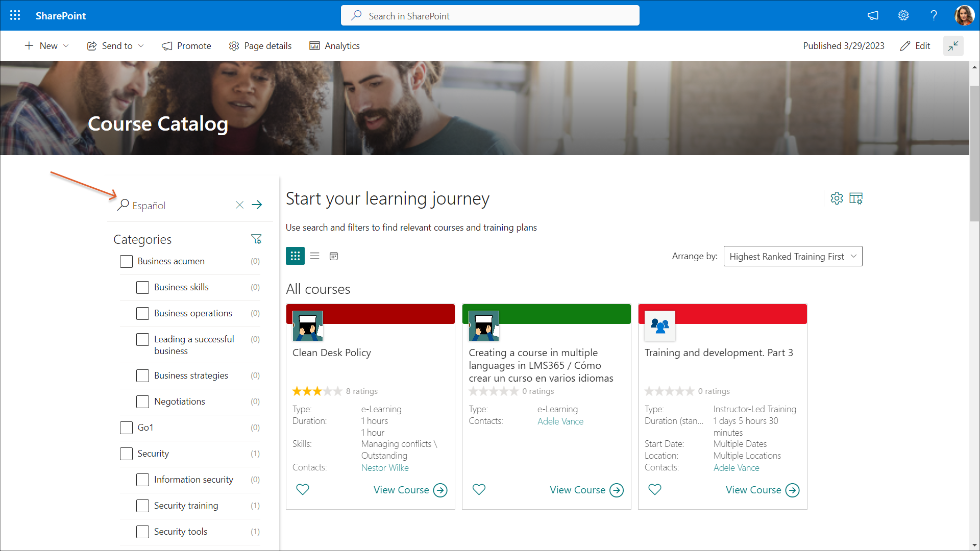Image resolution: width=980 pixels, height=551 pixels.
Task: Open the SharePoint app launcher waffle
Action: [x=15, y=15]
